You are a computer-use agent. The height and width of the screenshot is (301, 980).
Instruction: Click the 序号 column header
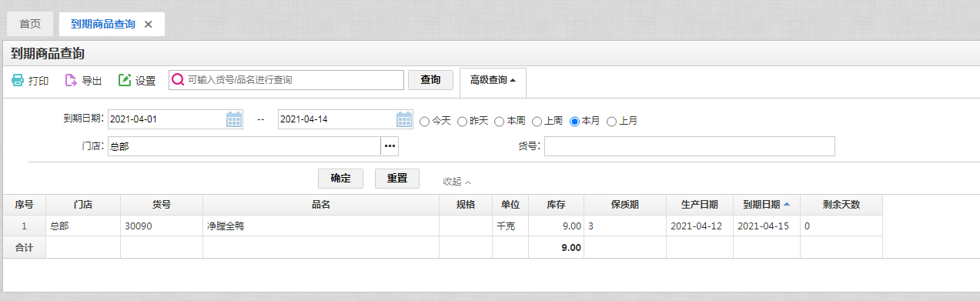25,205
